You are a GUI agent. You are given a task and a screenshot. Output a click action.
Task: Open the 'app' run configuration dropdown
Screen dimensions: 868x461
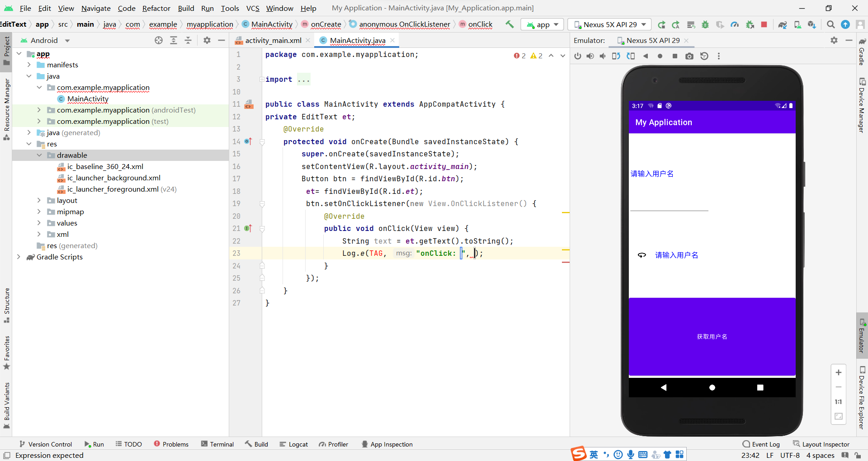coord(542,24)
